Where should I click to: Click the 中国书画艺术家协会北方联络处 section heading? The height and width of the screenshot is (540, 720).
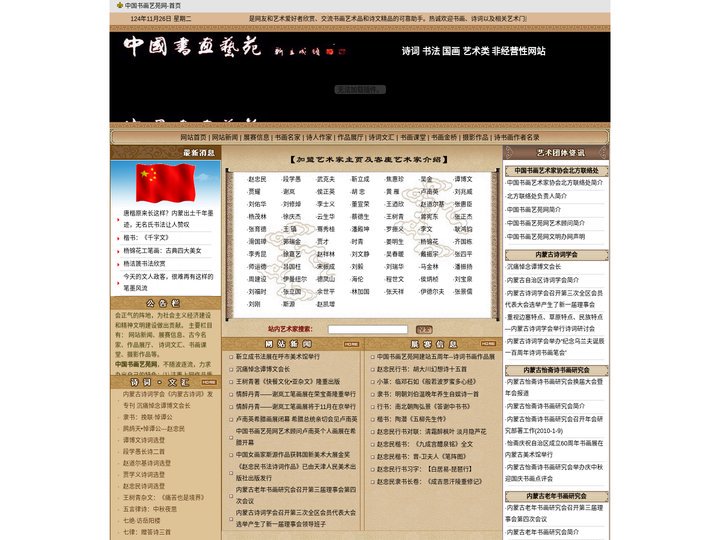[x=557, y=171]
